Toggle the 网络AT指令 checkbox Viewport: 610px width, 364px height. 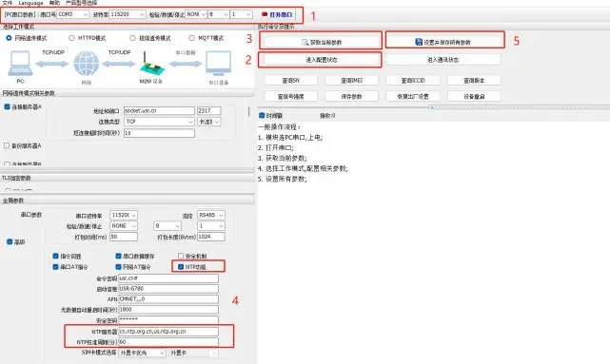(119, 267)
